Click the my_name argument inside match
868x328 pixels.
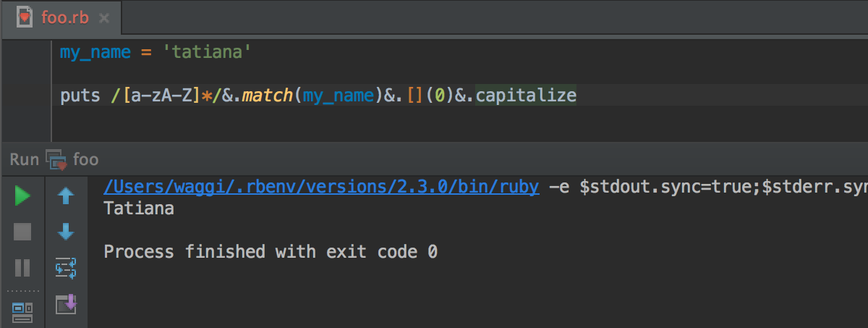click(338, 96)
